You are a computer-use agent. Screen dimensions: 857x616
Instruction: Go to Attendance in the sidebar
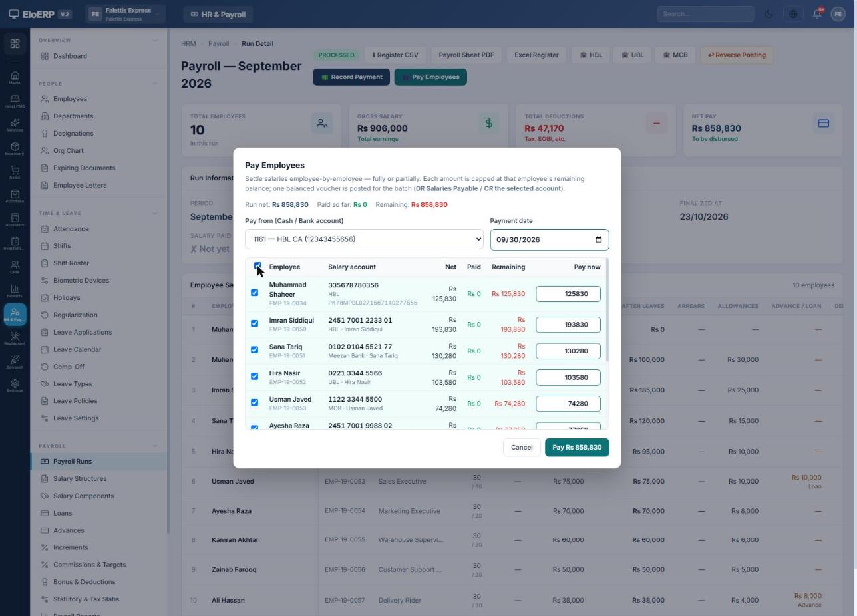pos(98,229)
